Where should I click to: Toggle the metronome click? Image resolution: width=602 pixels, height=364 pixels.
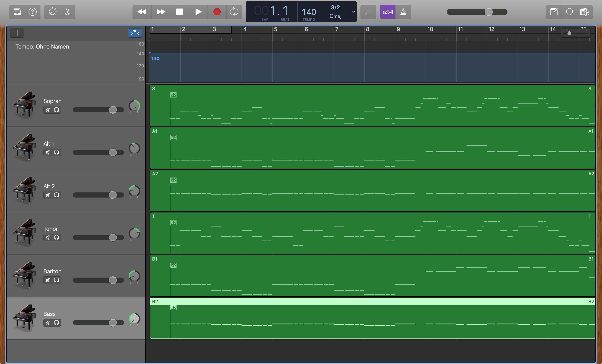[x=403, y=12]
